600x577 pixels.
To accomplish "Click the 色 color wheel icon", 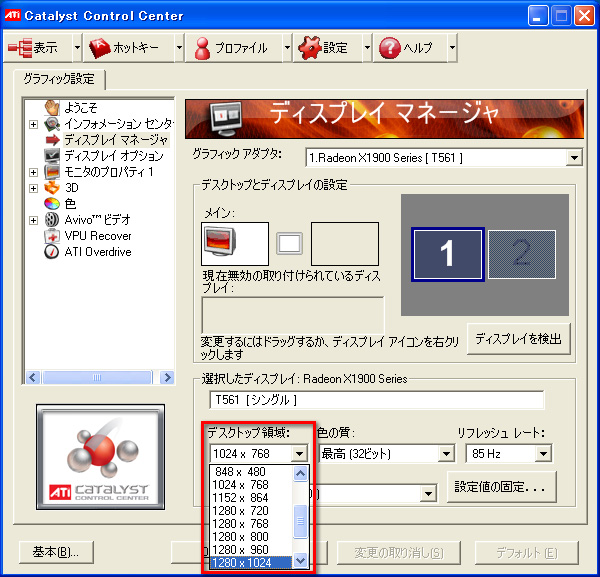I will [x=52, y=204].
